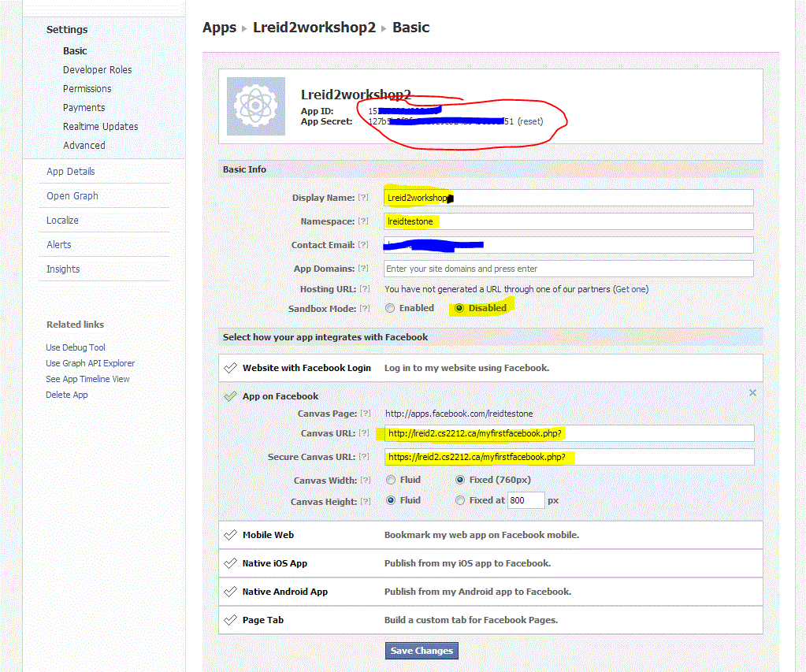Focus the Canvas URL field

(569, 433)
